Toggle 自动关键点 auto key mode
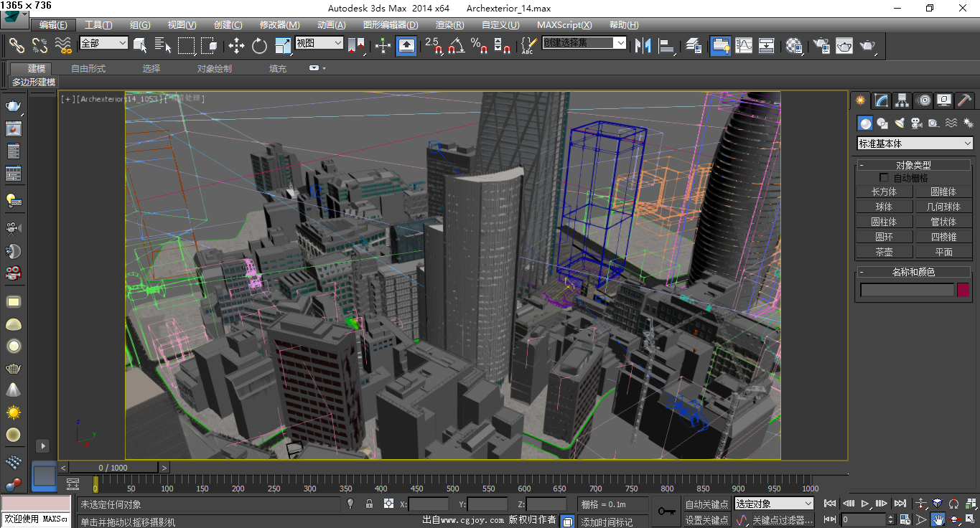 [706, 504]
